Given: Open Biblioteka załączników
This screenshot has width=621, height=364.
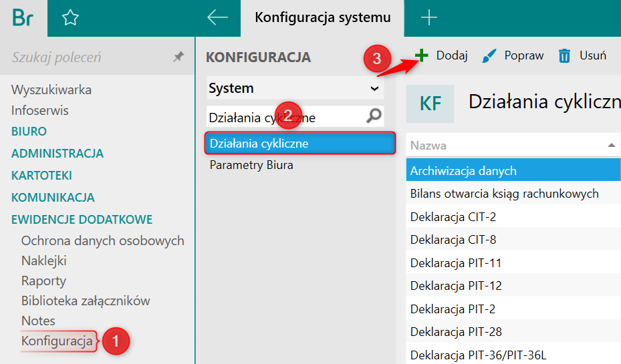Looking at the screenshot, I should click(86, 301).
